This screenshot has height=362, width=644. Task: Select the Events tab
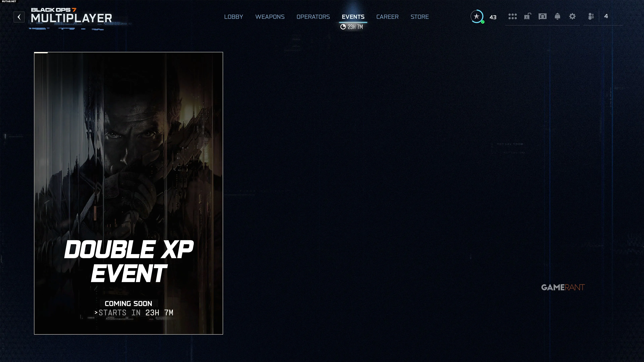(353, 17)
